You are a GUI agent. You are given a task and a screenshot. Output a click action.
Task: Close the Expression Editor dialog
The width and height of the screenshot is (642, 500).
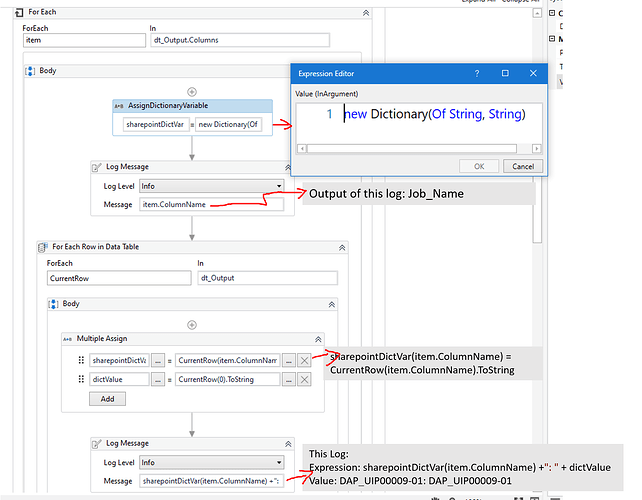coord(533,73)
